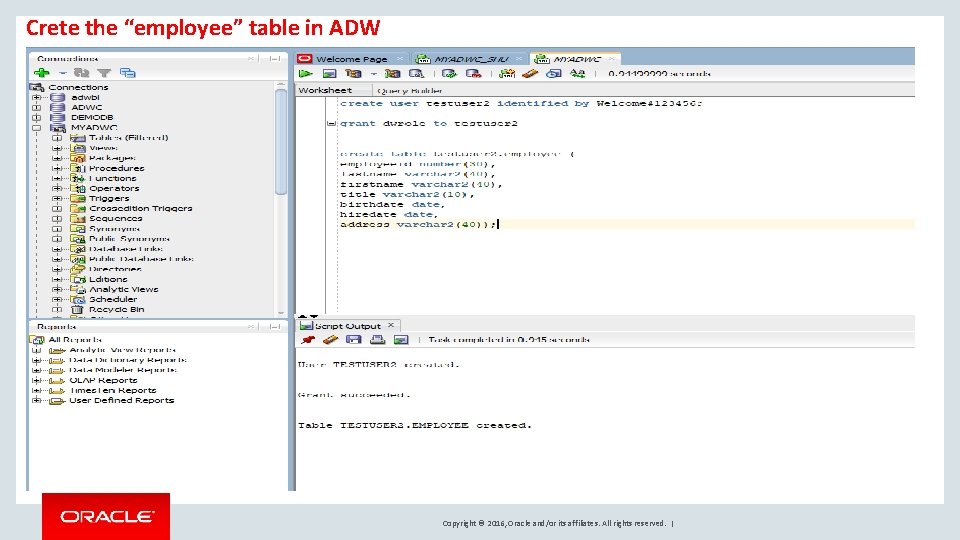Screen dimensions: 960x540
Task: Select the Packages tree item
Action: [112, 158]
